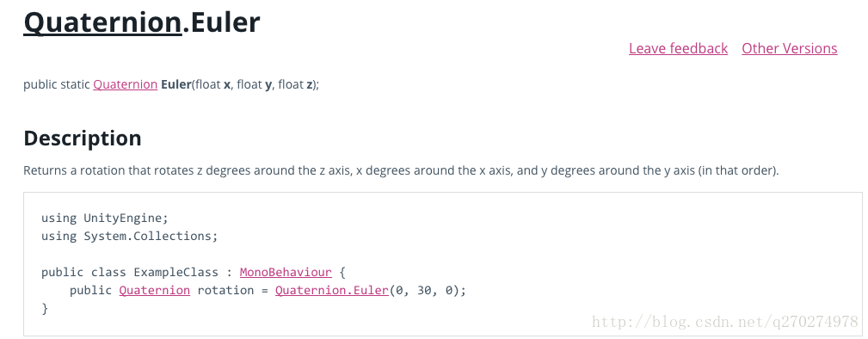Follow the Quaternion return type link in signature
The image size is (868, 339).
[125, 84]
